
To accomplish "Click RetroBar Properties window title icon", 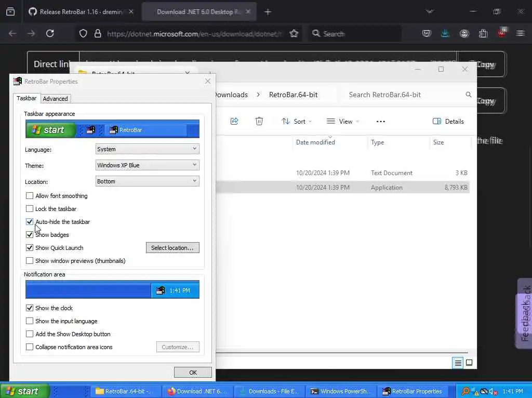I will click(x=17, y=82).
